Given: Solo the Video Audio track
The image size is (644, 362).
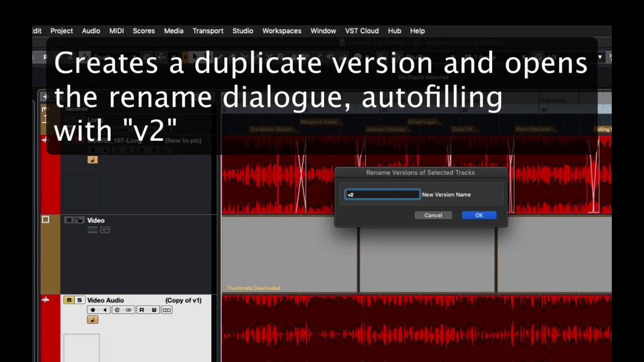Looking at the screenshot, I should [x=79, y=300].
